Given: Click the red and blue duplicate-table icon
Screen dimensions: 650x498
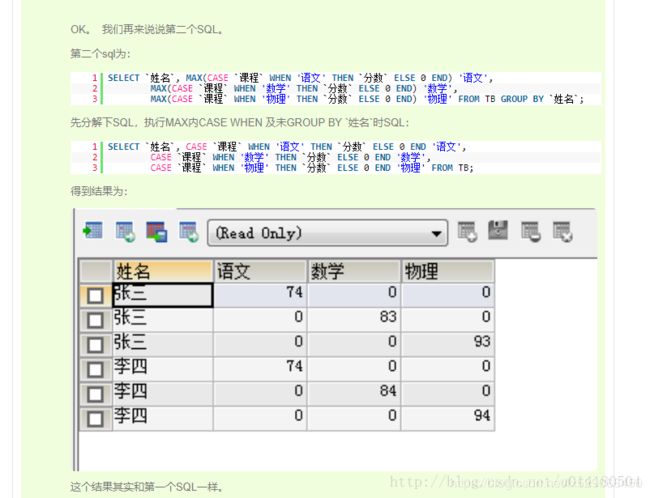Looking at the screenshot, I should click(x=157, y=231).
